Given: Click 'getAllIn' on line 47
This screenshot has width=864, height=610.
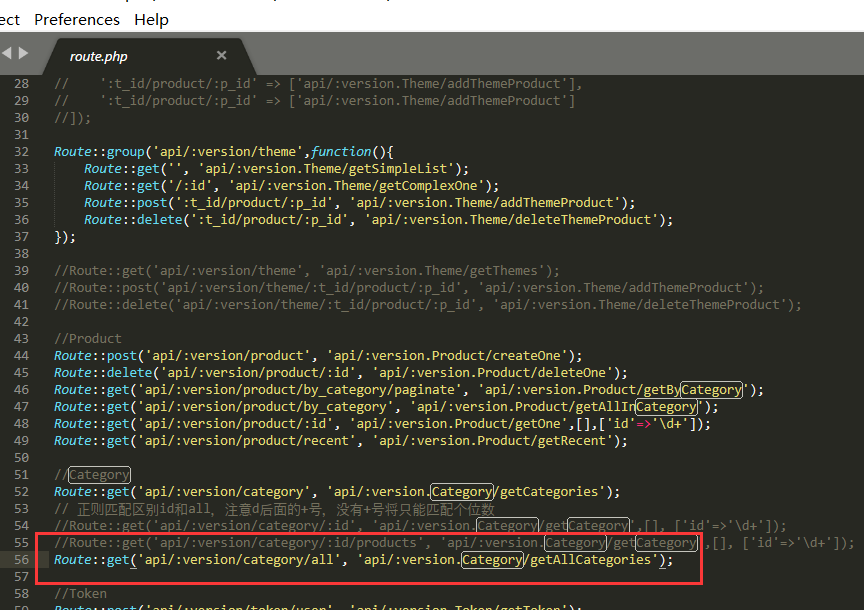Looking at the screenshot, I should [606, 407].
